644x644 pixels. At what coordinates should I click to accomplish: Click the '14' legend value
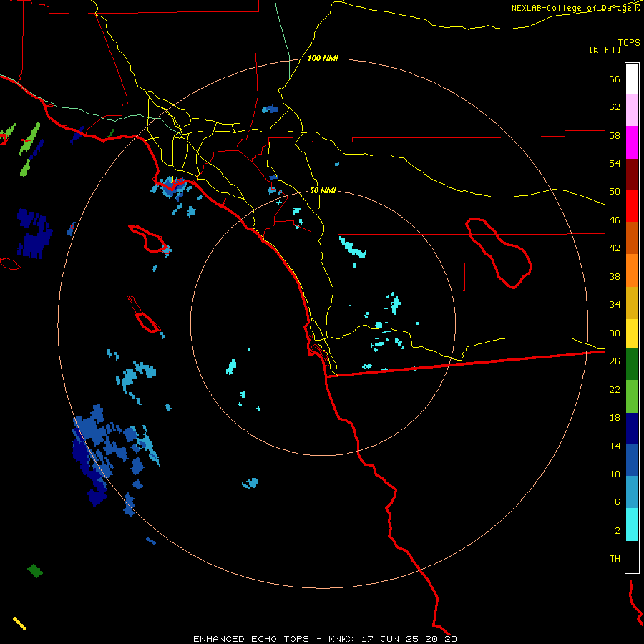coord(615,446)
